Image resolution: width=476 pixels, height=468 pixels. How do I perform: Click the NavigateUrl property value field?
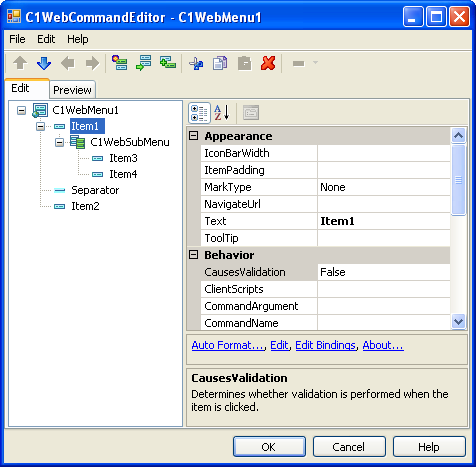384,204
